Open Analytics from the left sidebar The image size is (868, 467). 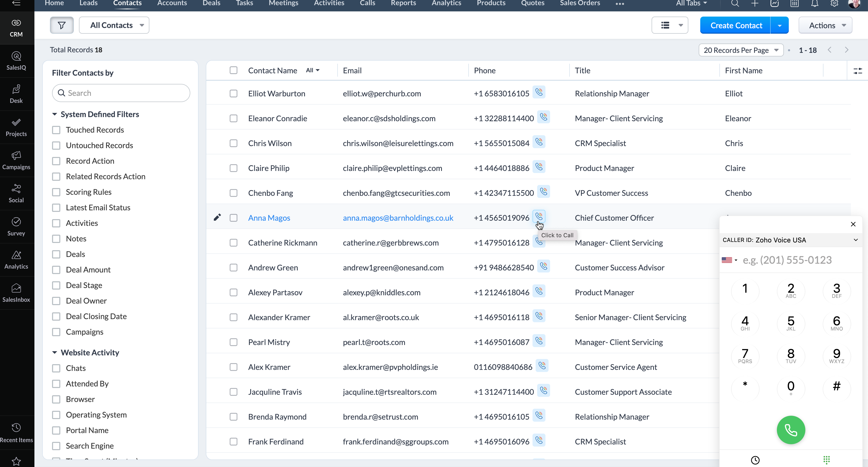coord(16,260)
